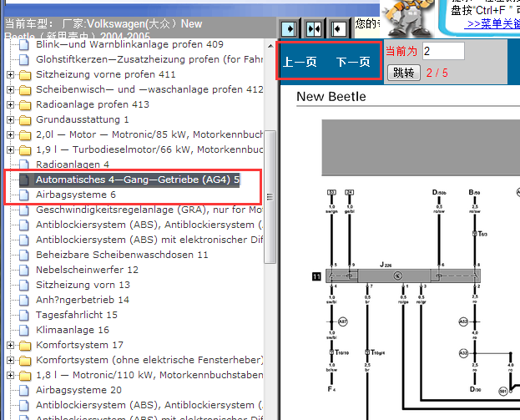The image size is (520, 420).
Task: Select Radioanlagen 4 entry
Action: coord(73,164)
